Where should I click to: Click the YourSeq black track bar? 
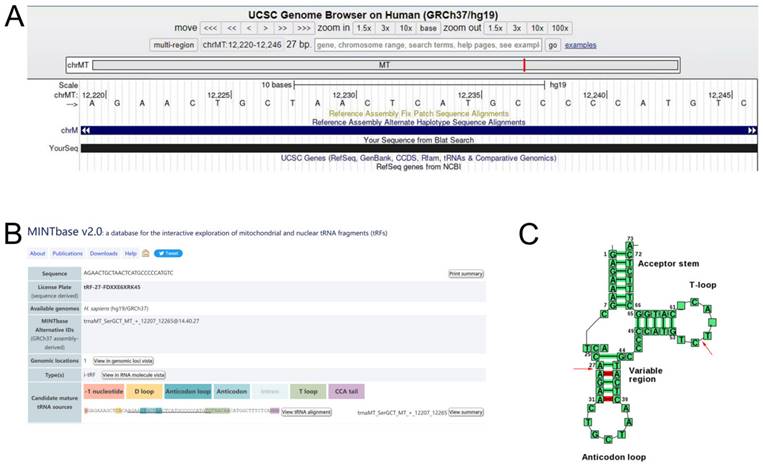pos(419,148)
